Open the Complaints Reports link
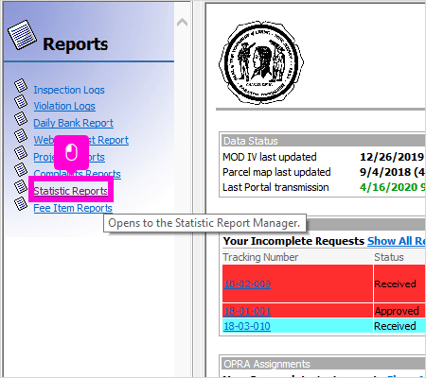Screen dimensions: 426x378 point(77,174)
